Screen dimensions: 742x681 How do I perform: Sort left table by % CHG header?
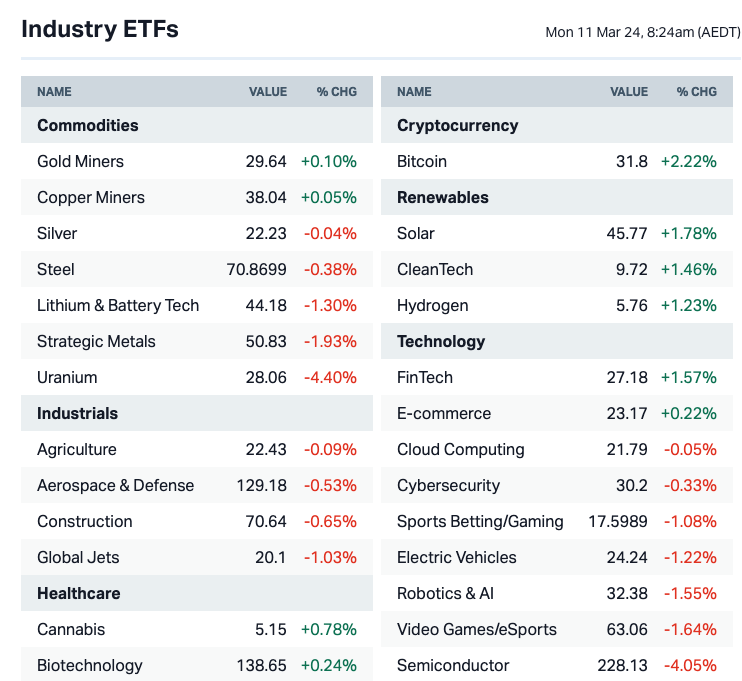pyautogui.click(x=336, y=92)
